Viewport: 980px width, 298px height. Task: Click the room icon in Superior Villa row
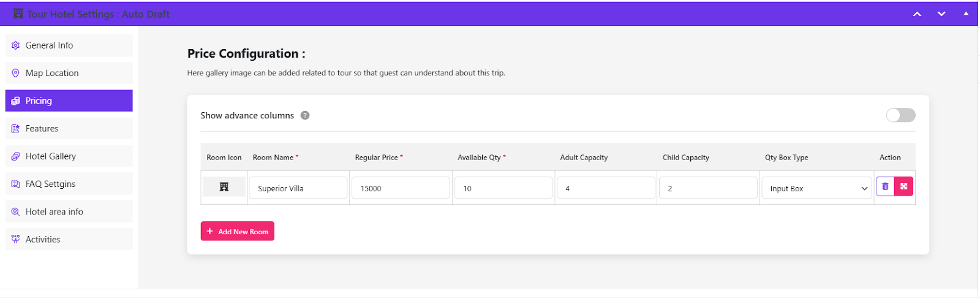tap(224, 187)
